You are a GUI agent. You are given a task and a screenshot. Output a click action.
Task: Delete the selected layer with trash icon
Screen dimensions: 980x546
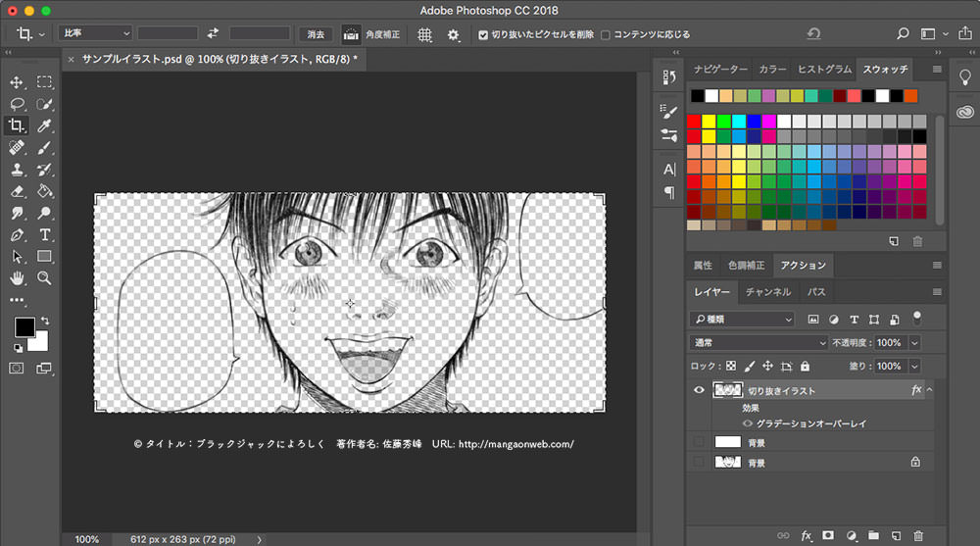[918, 535]
